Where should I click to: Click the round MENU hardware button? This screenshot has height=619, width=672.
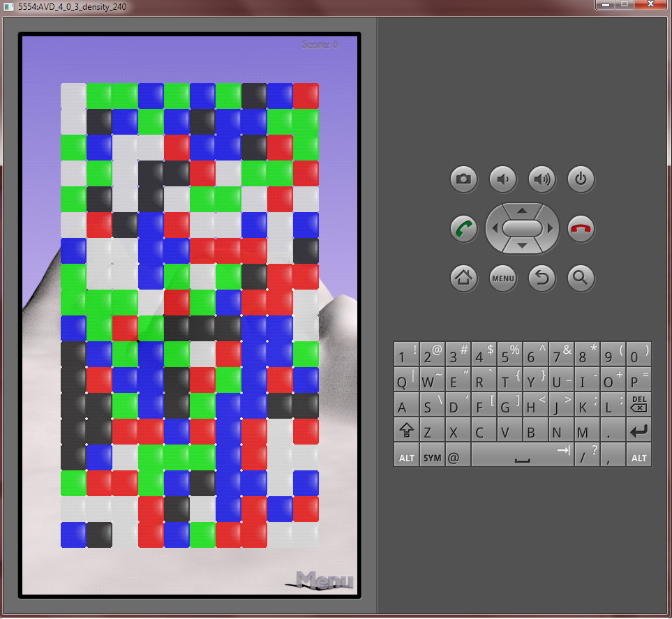502,278
